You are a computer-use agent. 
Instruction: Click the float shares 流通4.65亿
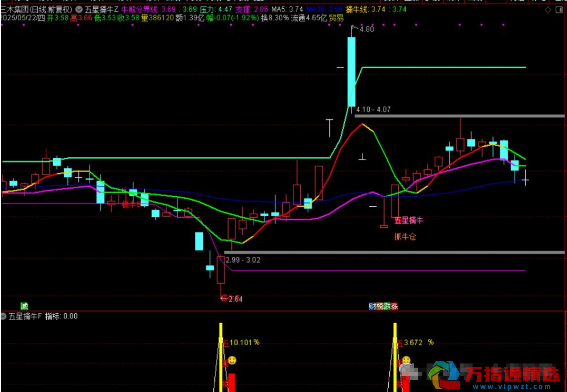309,18
